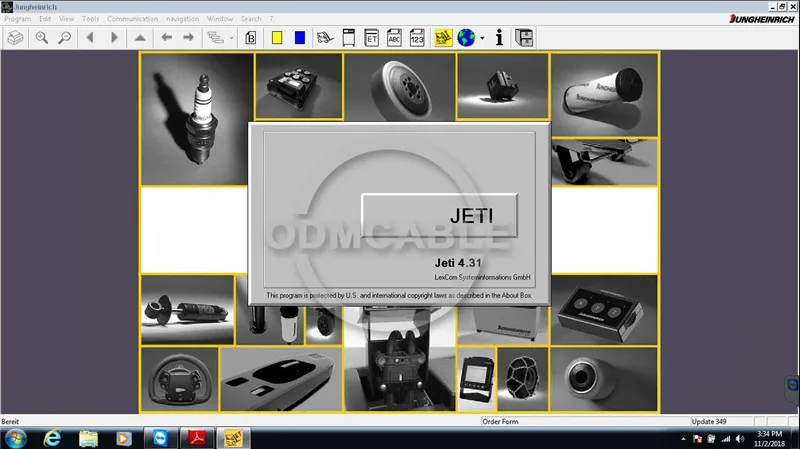Launch Internet Explorer from taskbar
The height and width of the screenshot is (449, 800).
coord(52,438)
